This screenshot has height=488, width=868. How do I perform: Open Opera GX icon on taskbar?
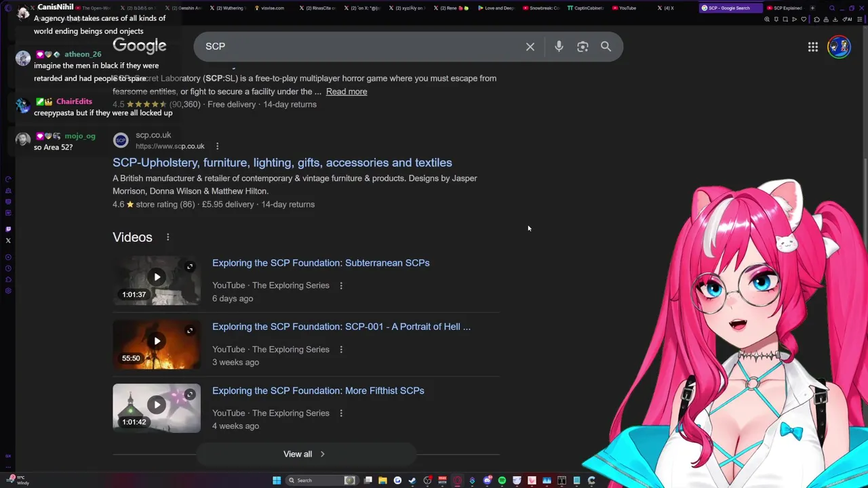tap(457, 481)
